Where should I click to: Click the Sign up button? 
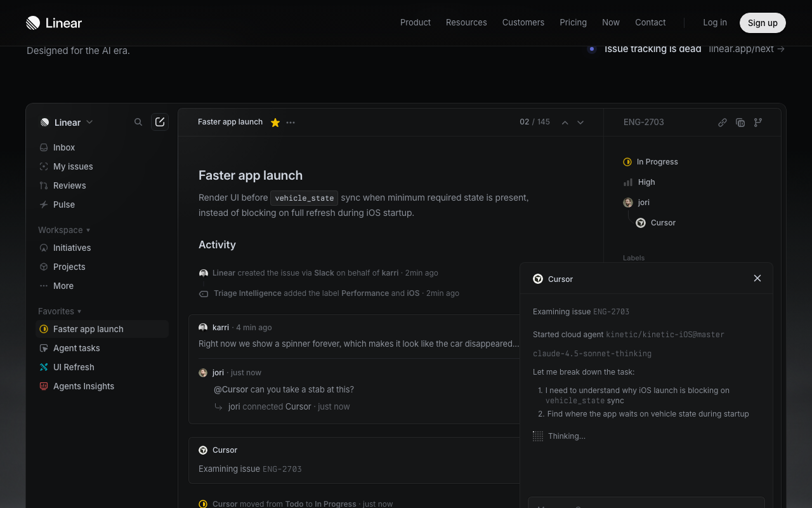click(763, 23)
